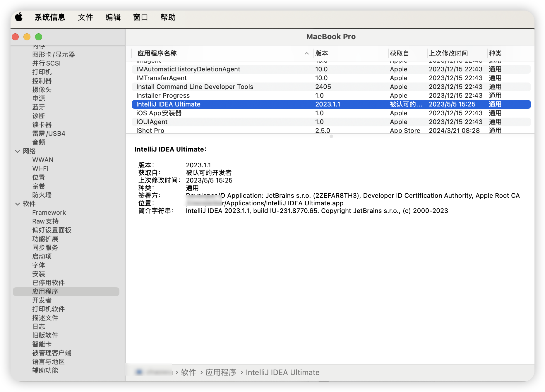The image size is (545, 392).
Task: Select WWAN under 网络
Action: tap(43, 160)
